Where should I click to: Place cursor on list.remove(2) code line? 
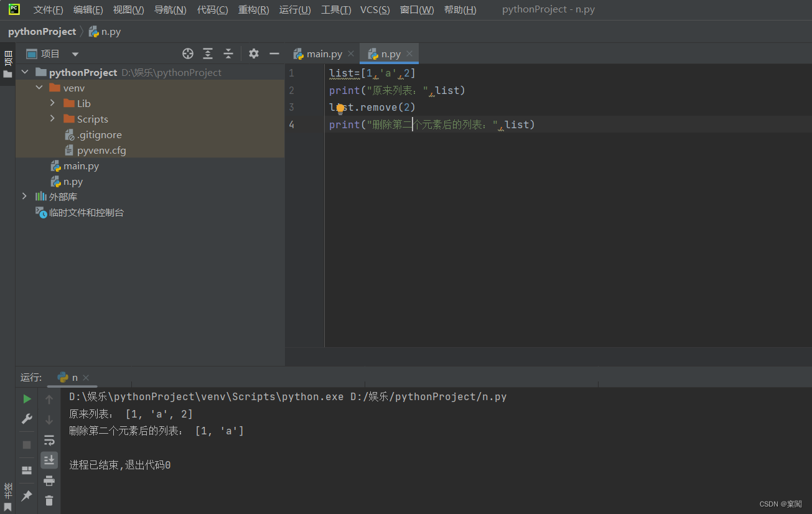[x=372, y=108]
